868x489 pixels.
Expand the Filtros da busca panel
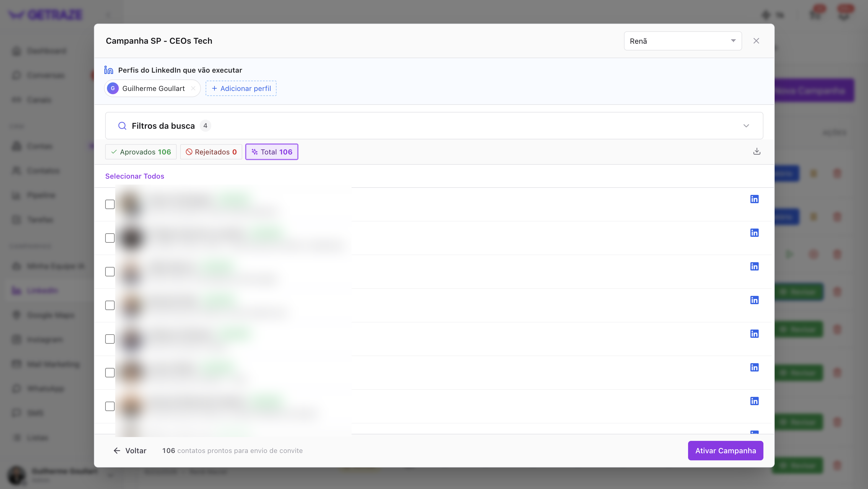tap(434, 125)
